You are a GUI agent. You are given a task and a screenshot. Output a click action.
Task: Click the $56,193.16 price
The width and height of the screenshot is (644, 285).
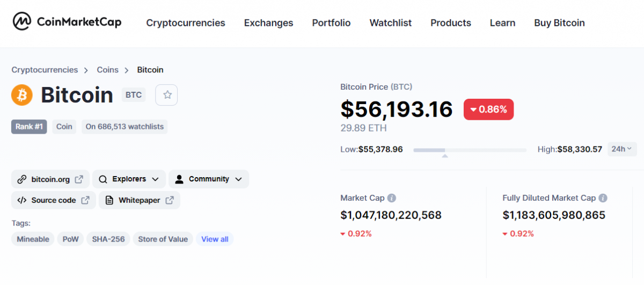(397, 109)
